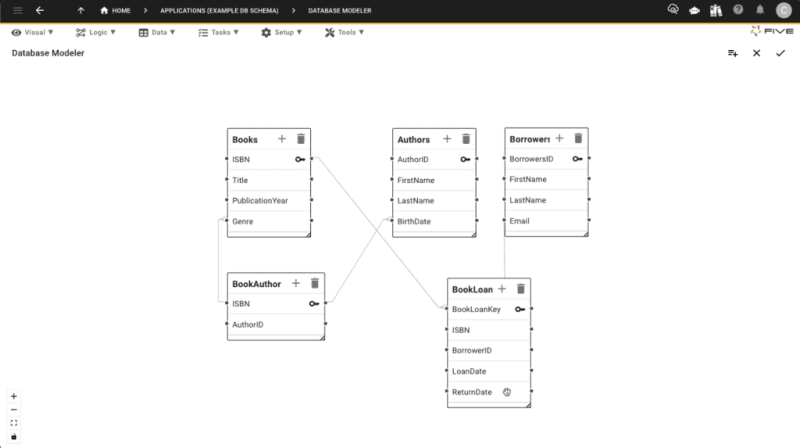Open the notifications bell

[x=760, y=10]
